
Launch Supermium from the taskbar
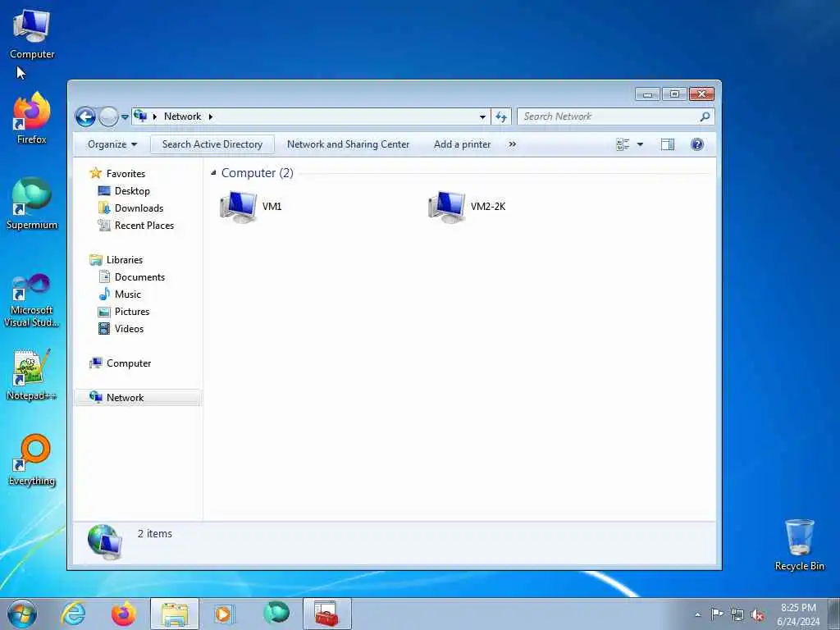pyautogui.click(x=276, y=613)
